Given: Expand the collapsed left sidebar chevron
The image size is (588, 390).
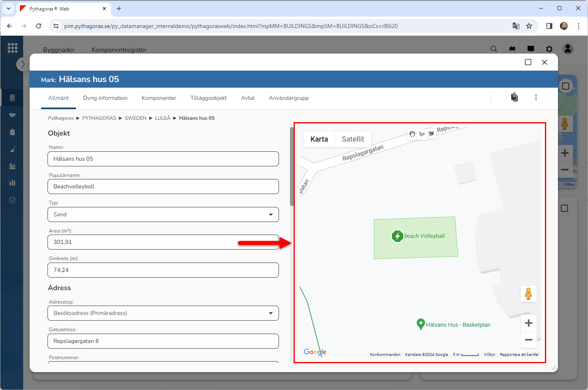Looking at the screenshot, I should (x=23, y=64).
